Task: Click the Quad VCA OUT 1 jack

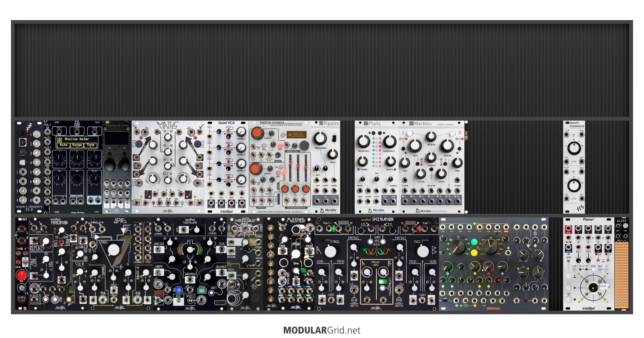Action: [211, 202]
